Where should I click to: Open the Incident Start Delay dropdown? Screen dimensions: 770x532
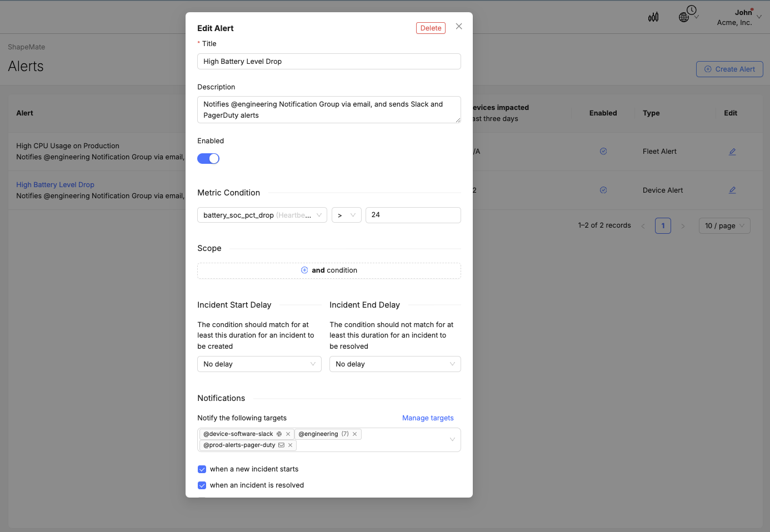(259, 364)
